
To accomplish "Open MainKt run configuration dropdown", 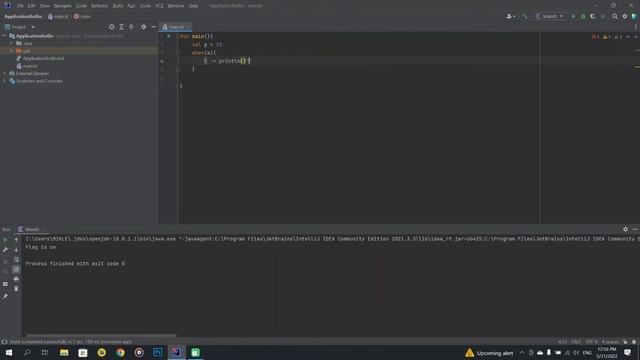I will click(x=549, y=16).
